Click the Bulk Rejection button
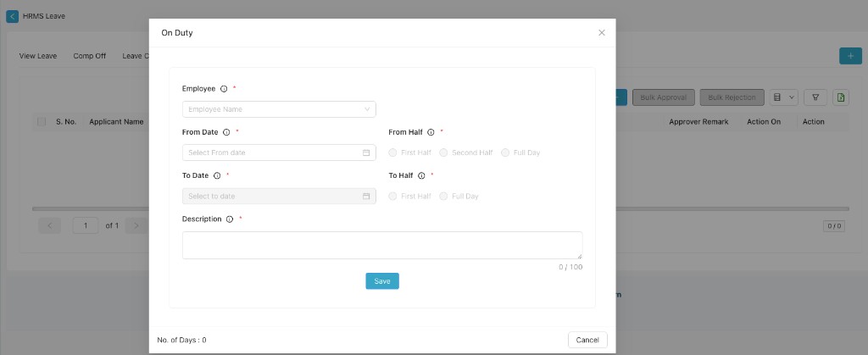Image resolution: width=868 pixels, height=355 pixels. [x=732, y=97]
